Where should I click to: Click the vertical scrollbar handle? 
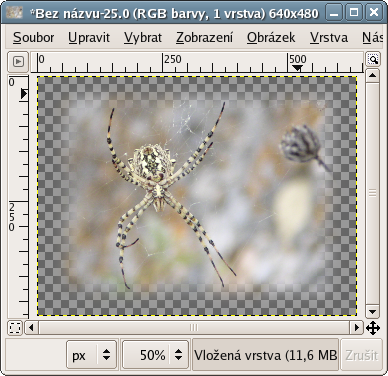pyautogui.click(x=372, y=193)
